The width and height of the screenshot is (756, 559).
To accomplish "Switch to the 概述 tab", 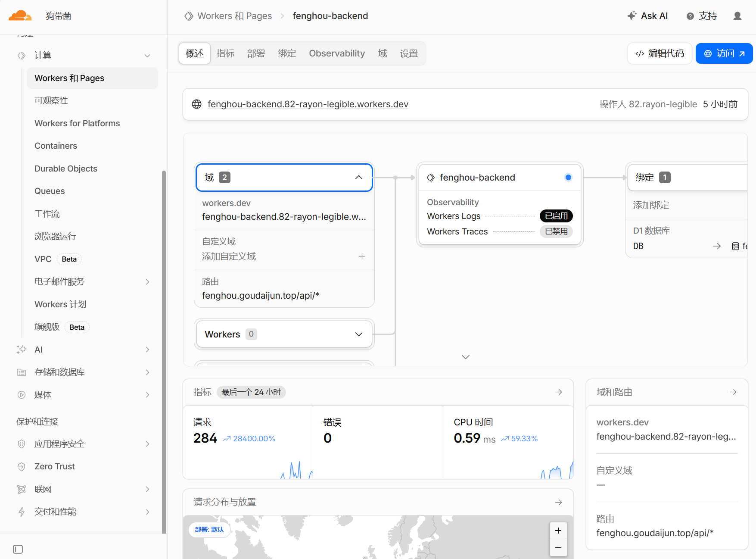I will (195, 53).
